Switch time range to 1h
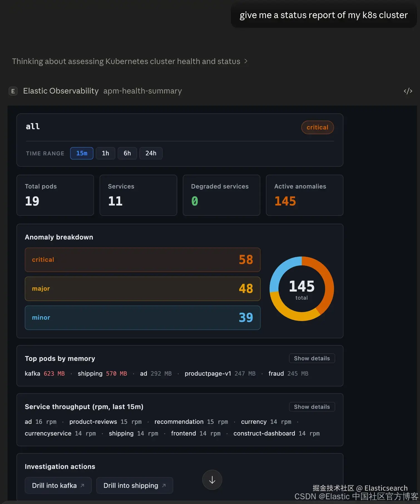This screenshot has height=504, width=420. pyautogui.click(x=105, y=153)
